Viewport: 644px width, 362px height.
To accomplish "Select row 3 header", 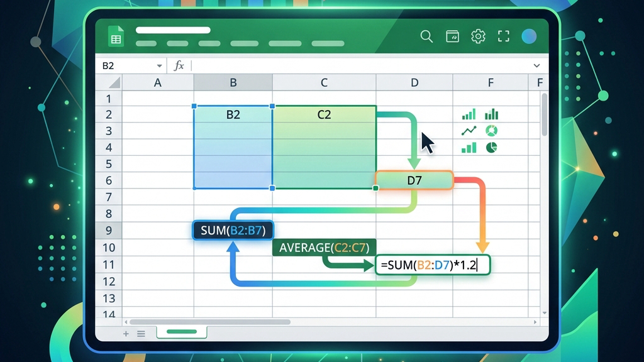I will click(108, 131).
